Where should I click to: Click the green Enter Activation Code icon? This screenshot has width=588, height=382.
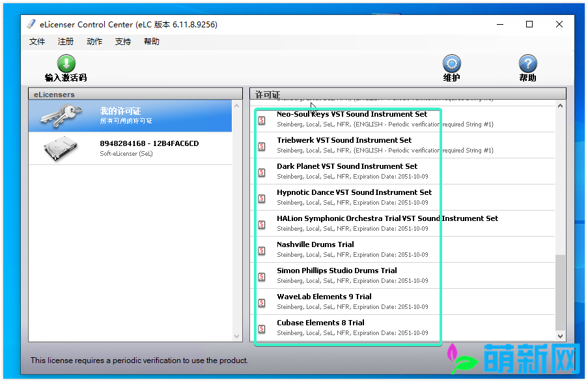(66, 63)
